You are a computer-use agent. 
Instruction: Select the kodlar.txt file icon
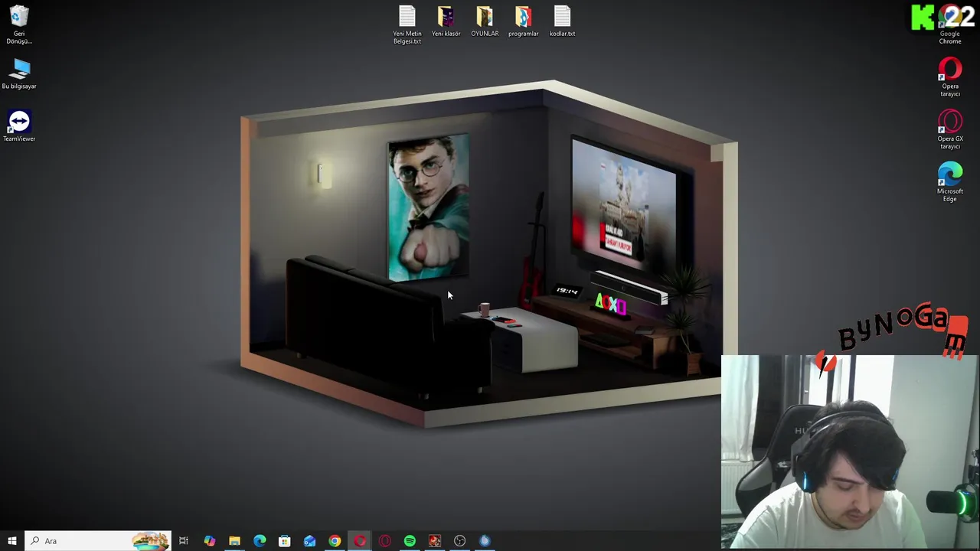pos(562,21)
